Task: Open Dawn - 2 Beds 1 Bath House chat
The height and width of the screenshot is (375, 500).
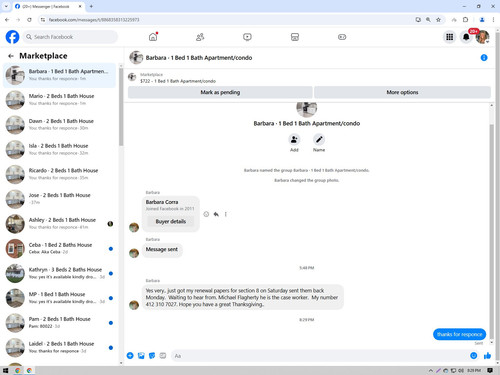Action: (59, 124)
